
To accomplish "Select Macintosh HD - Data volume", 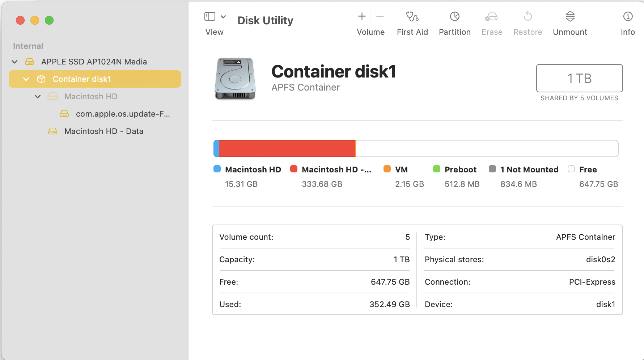I will [x=103, y=131].
